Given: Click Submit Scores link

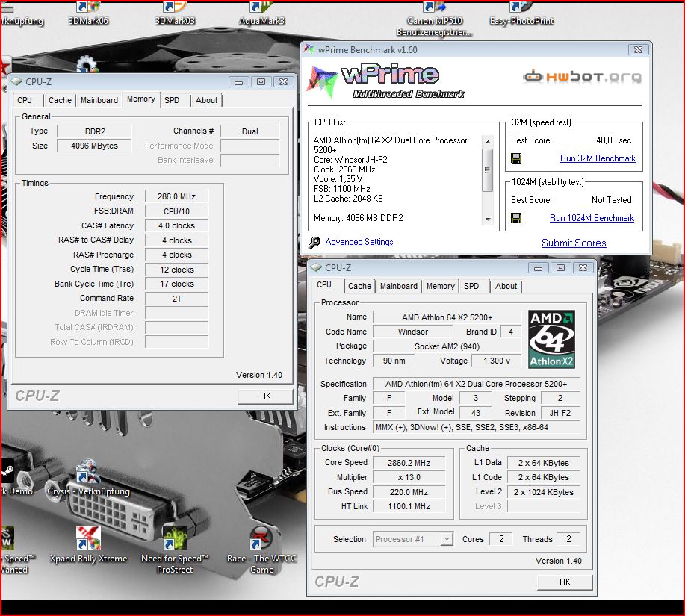Looking at the screenshot, I should 574,243.
